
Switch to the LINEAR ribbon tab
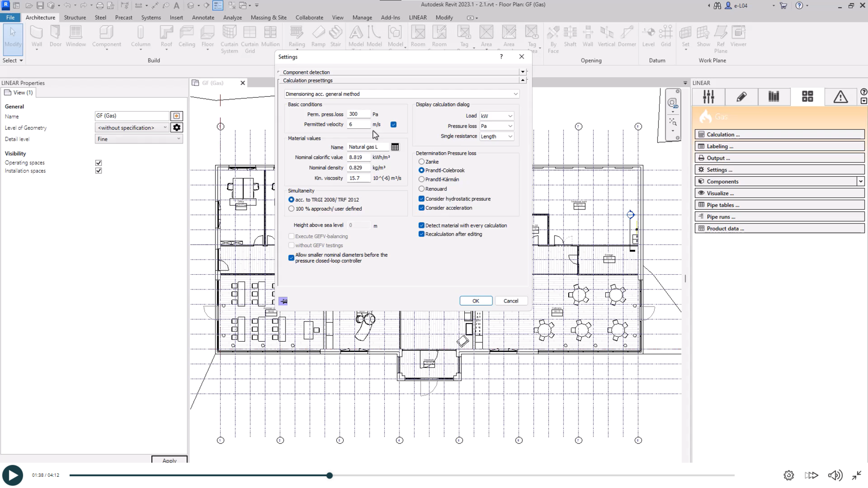click(x=417, y=18)
